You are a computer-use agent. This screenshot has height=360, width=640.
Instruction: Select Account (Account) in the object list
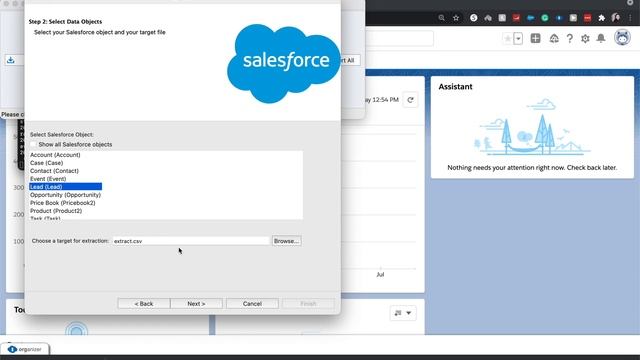click(x=55, y=155)
